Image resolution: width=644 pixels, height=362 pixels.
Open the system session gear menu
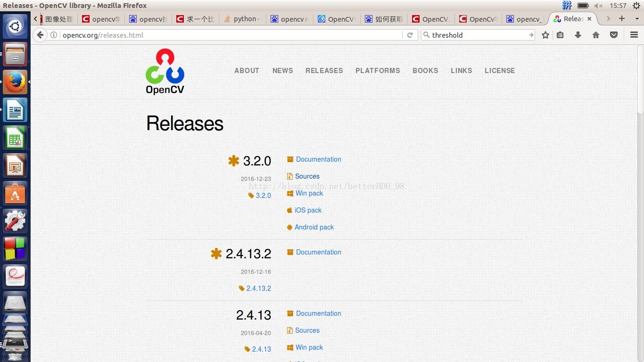click(x=636, y=6)
